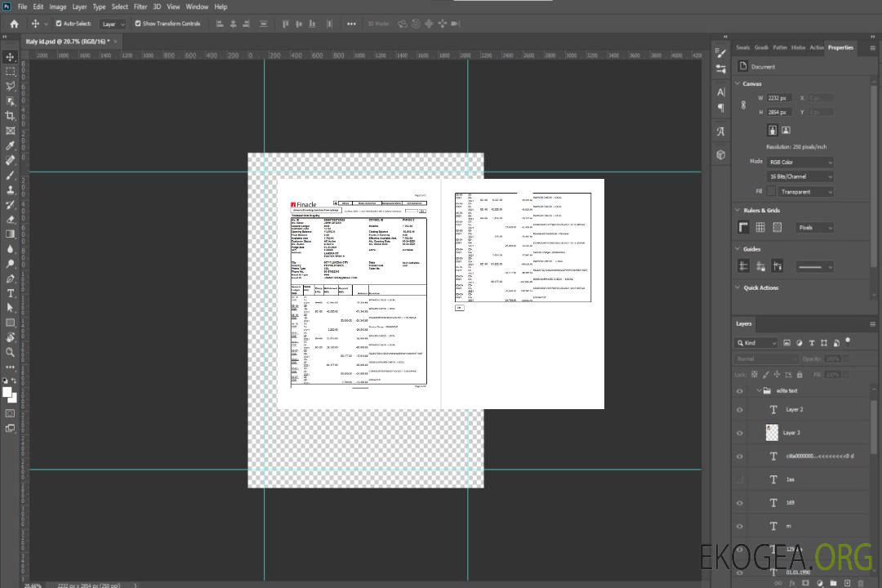
Task: Pick the Eraser tool in the toolbar
Action: coord(11,220)
